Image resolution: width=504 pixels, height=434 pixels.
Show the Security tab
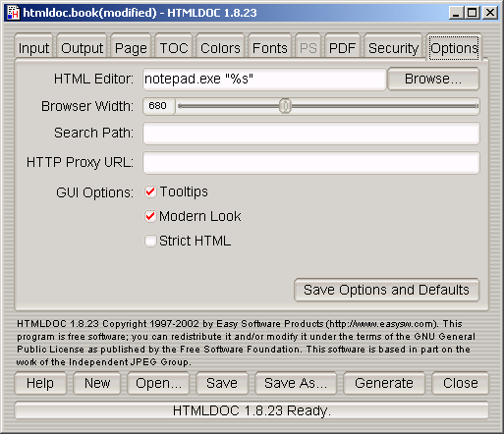(393, 47)
